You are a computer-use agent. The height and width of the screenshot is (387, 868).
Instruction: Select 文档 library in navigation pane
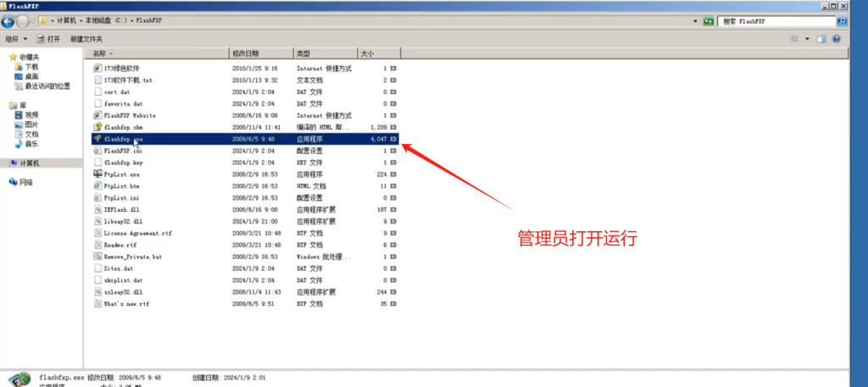pos(31,135)
